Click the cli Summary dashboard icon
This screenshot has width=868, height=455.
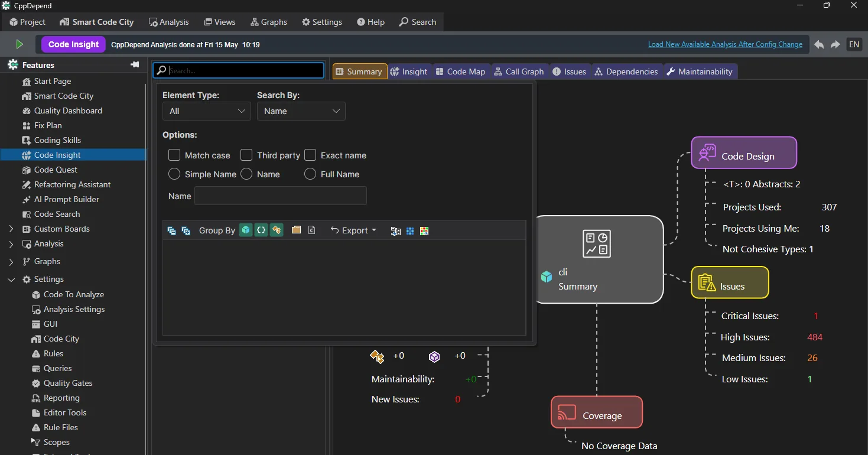click(x=596, y=244)
